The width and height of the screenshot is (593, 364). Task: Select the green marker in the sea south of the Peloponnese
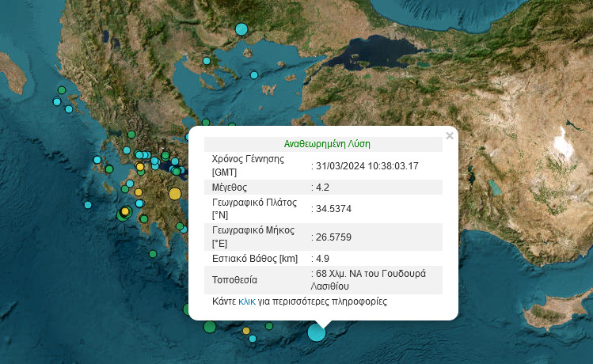[153, 254]
